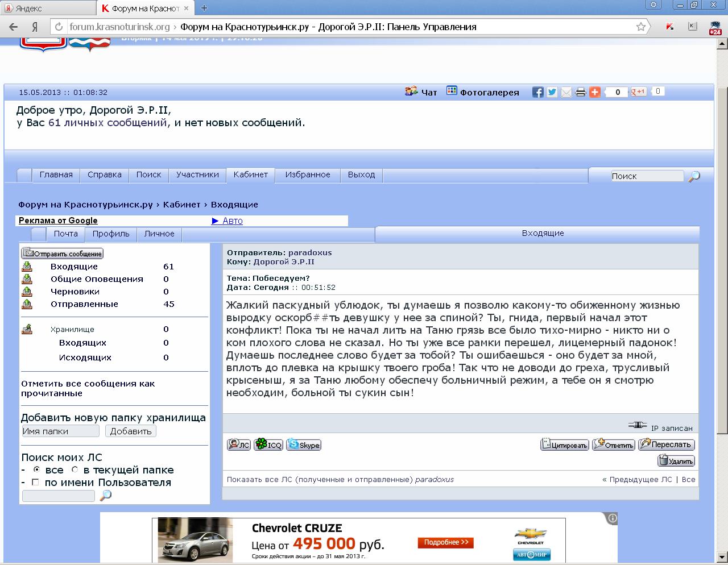Open the Поиск menu item
Image resolution: width=728 pixels, height=565 pixels.
point(148,175)
